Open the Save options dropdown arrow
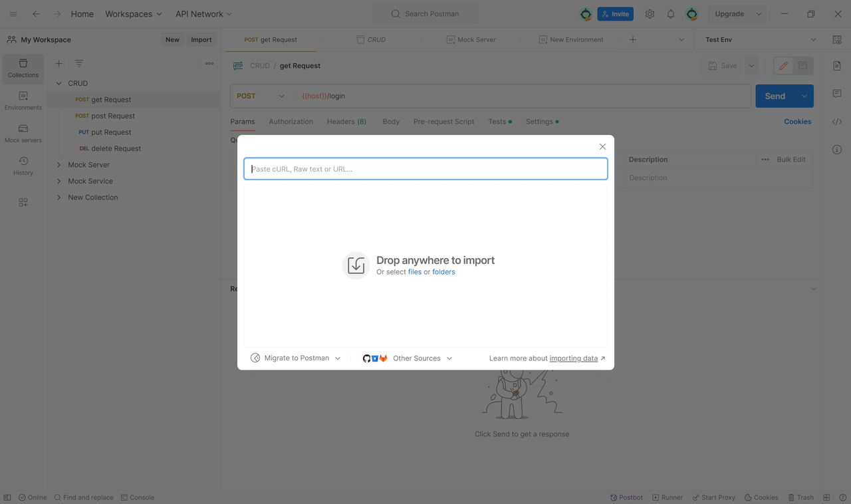Image resolution: width=851 pixels, height=504 pixels. (x=751, y=66)
